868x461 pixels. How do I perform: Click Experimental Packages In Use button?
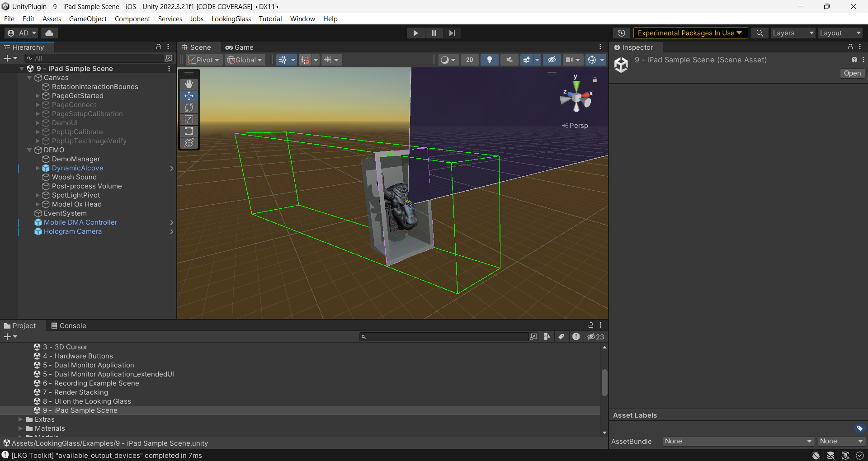coord(690,33)
